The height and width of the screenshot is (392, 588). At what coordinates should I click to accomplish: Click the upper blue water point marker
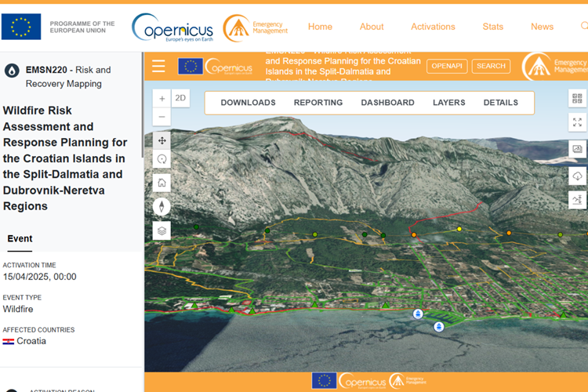[418, 314]
